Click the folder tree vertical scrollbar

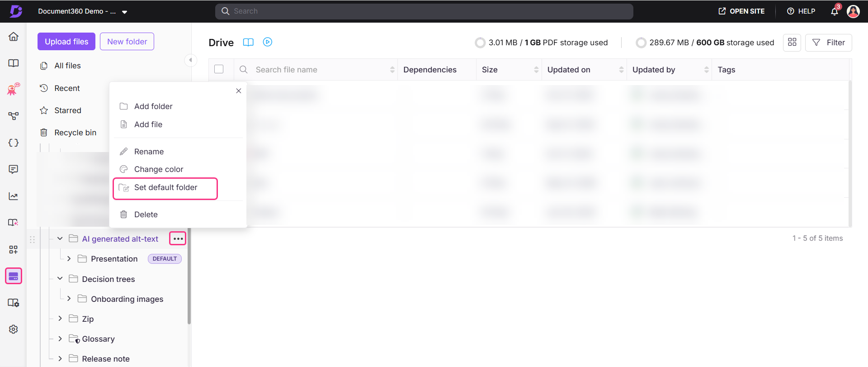pos(189,276)
